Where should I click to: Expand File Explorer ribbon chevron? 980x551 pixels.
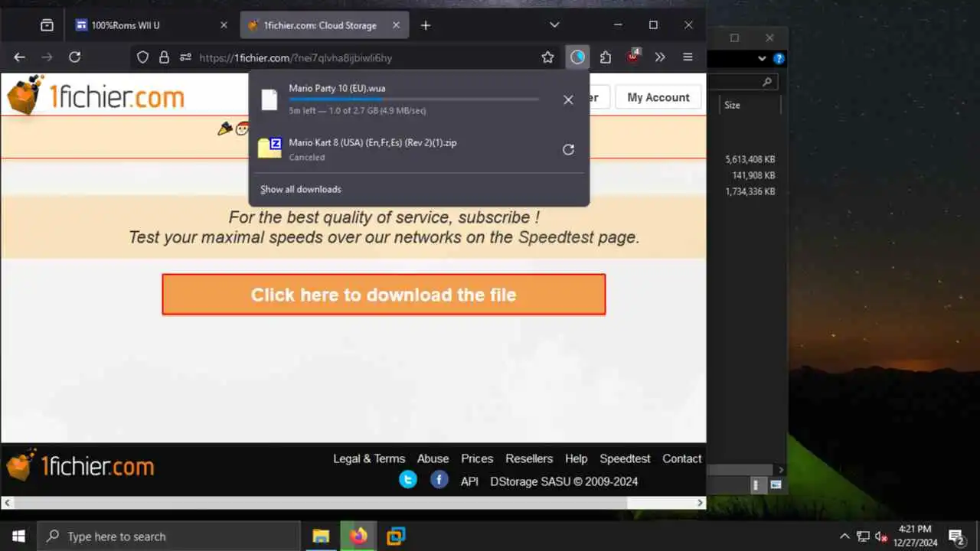762,58
